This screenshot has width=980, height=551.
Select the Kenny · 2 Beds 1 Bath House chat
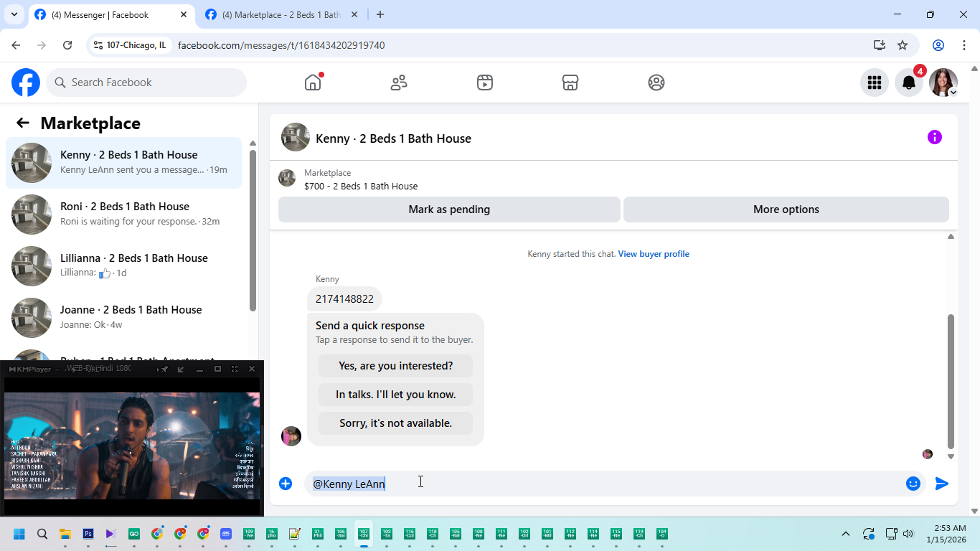click(x=124, y=163)
